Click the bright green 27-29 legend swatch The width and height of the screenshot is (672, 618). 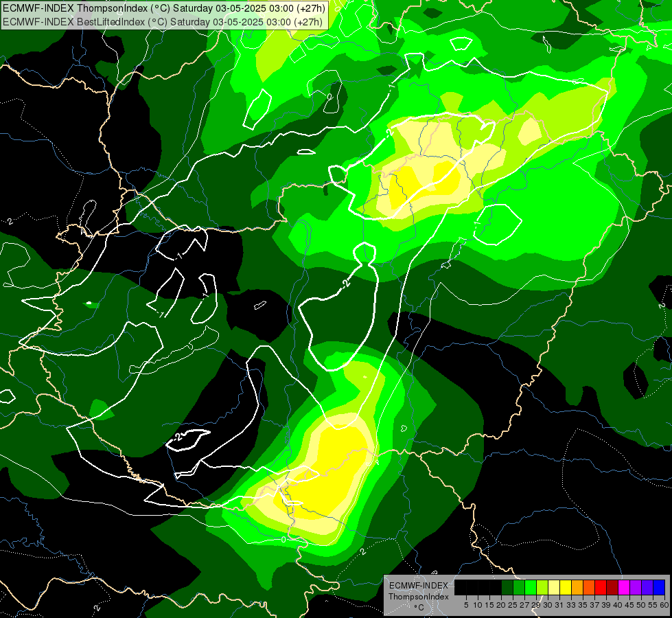(531, 587)
